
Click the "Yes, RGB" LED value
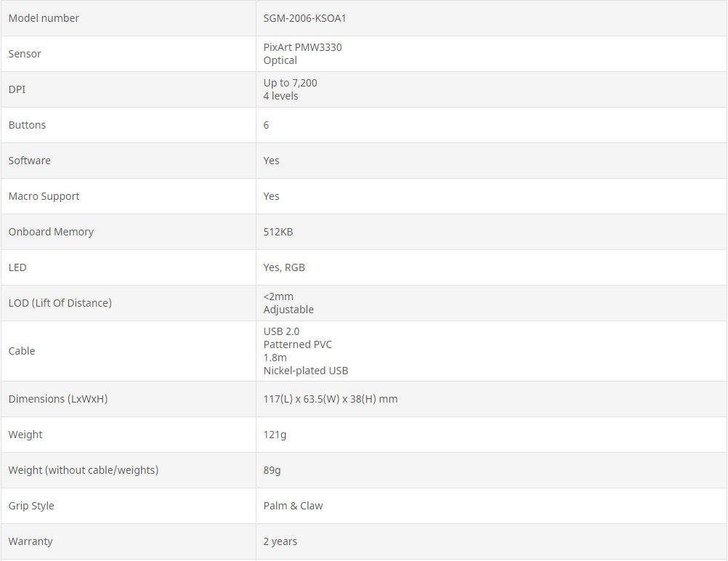click(x=284, y=267)
